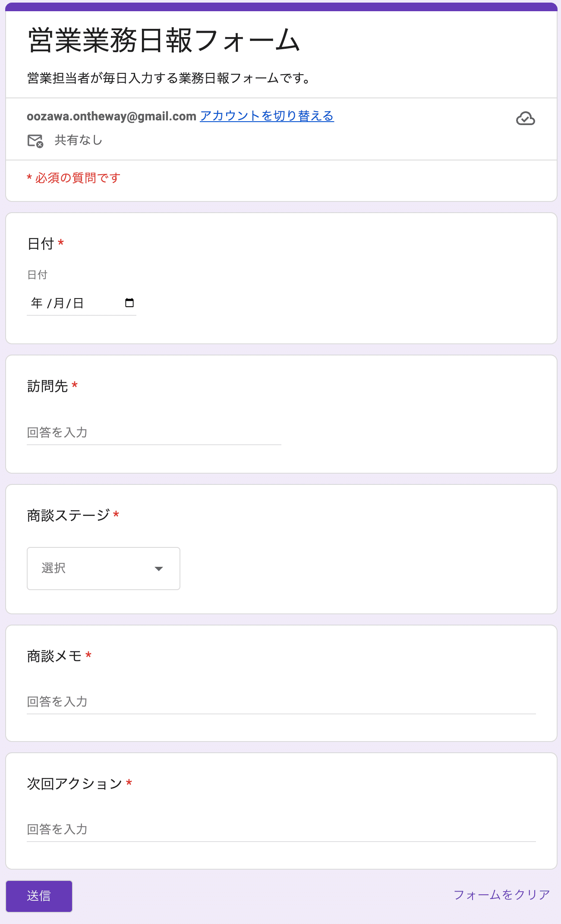
Task: Focus the 次回アクション answer field
Action: (x=281, y=830)
